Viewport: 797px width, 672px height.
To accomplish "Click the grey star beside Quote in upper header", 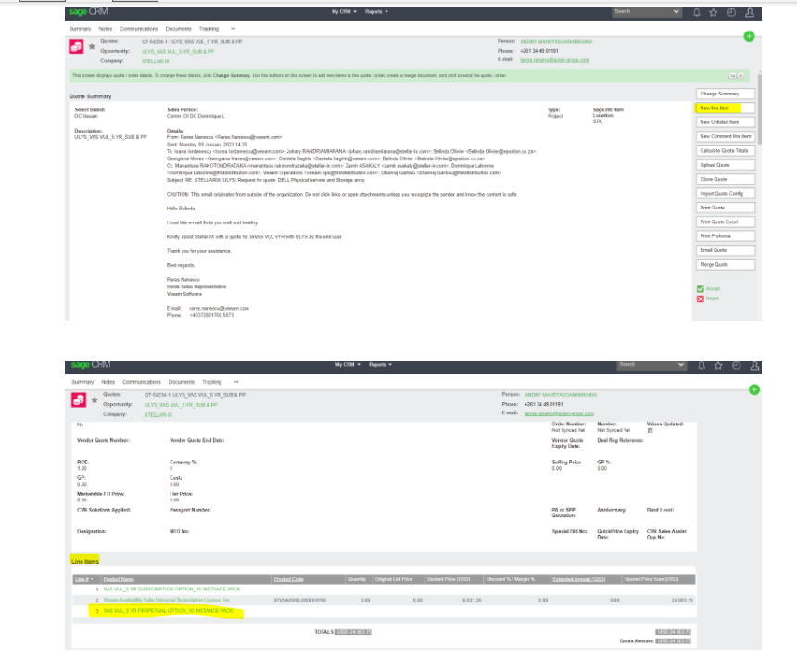I will click(92, 46).
